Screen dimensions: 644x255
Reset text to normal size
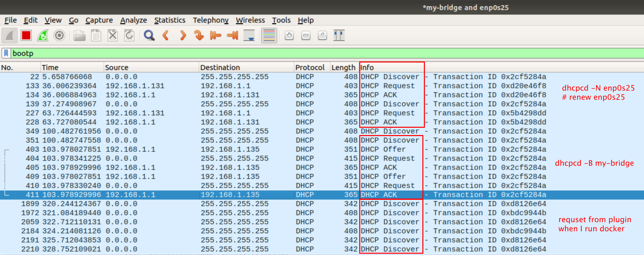pos(323,36)
